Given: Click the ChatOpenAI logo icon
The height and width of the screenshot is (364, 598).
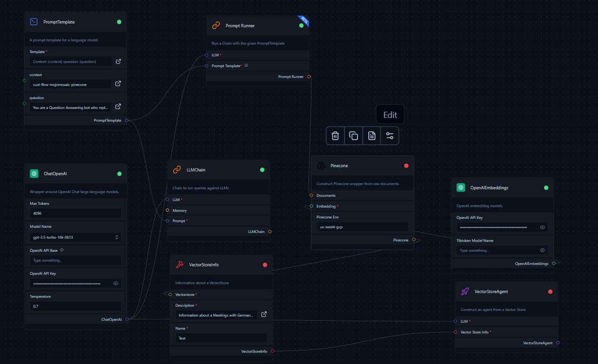Looking at the screenshot, I should [x=34, y=174].
